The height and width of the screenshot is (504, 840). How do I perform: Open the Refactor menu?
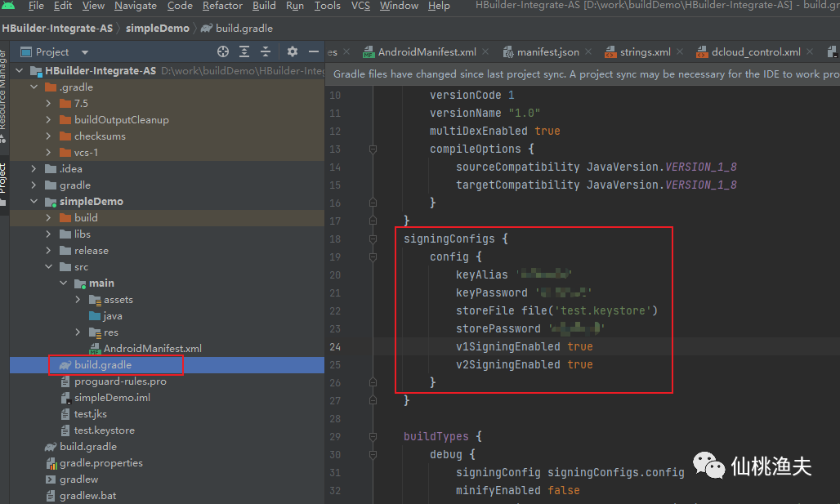(222, 6)
